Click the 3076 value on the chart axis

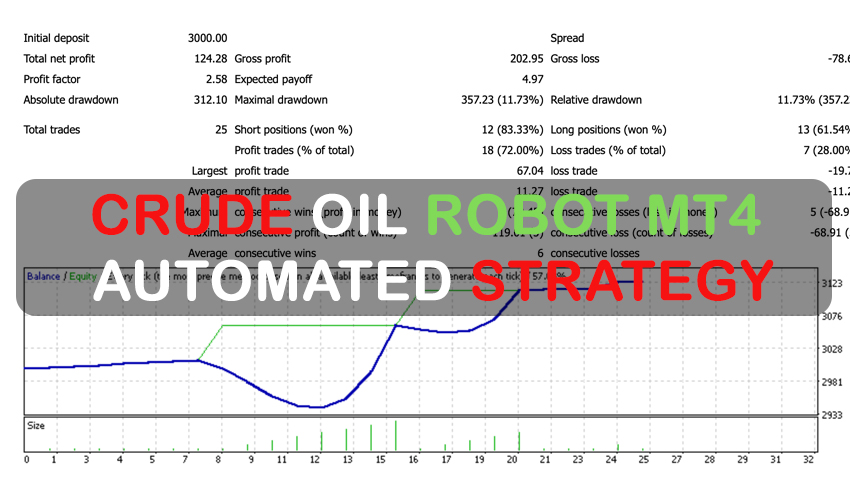[832, 316]
